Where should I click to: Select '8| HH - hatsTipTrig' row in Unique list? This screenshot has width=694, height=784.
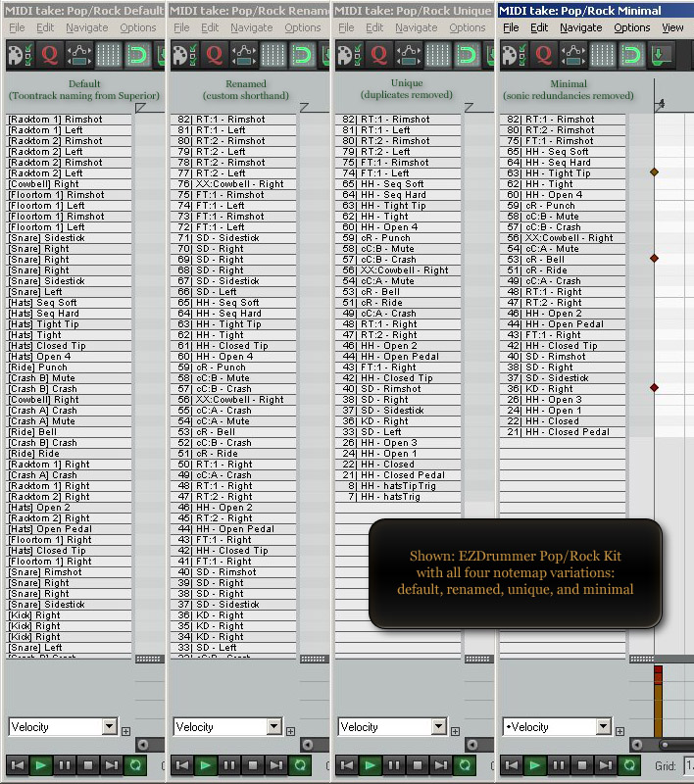pos(398,486)
